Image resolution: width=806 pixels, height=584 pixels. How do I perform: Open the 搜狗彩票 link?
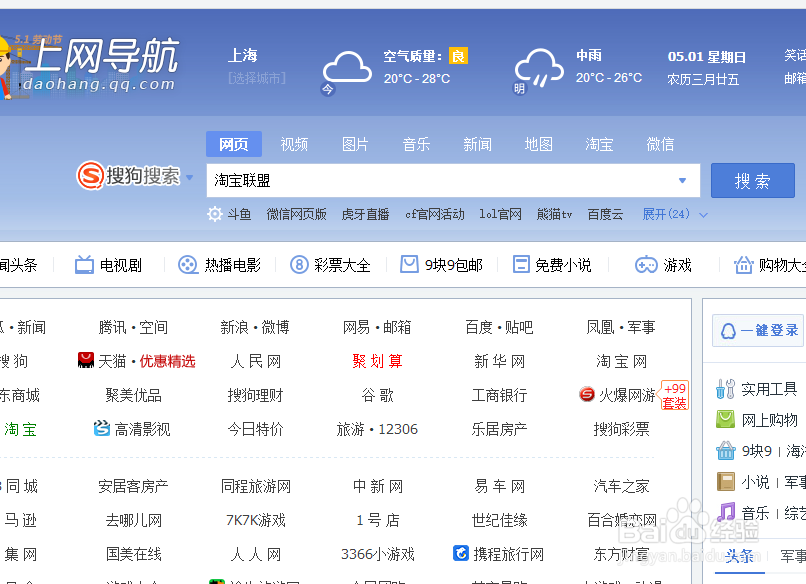[621, 429]
